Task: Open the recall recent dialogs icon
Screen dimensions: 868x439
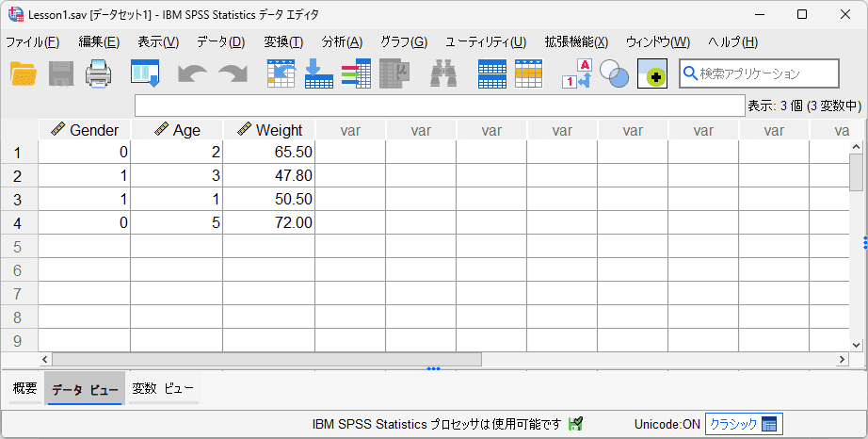Action: 145,73
